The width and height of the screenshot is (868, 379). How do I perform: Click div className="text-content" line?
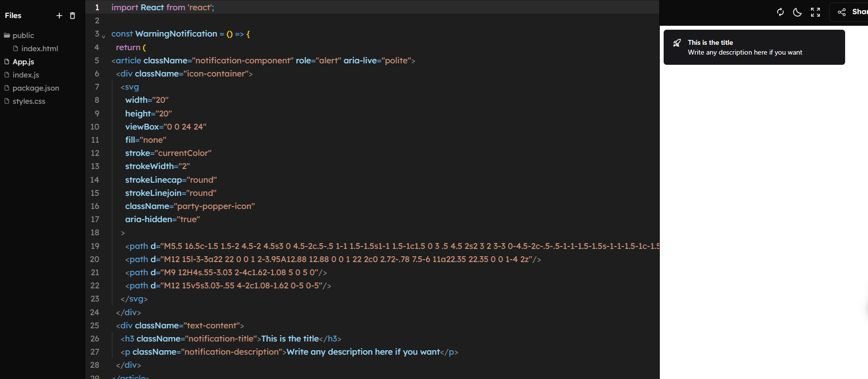tap(180, 325)
